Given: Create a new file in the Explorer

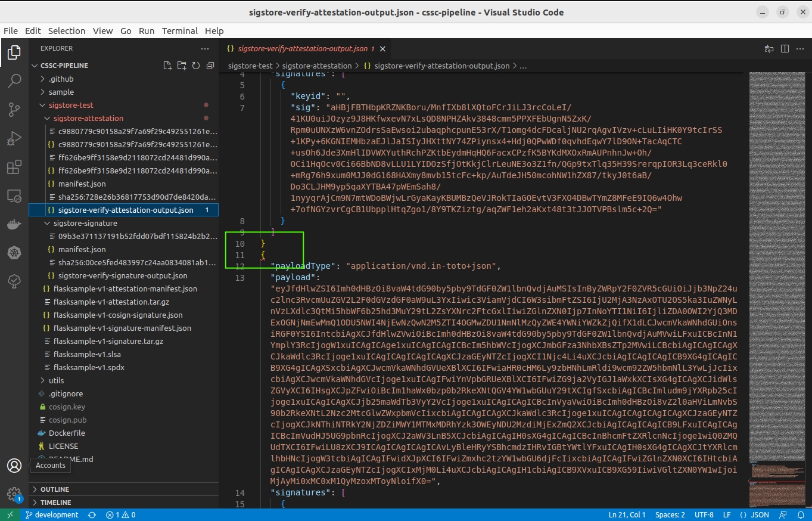Looking at the screenshot, I should [167, 66].
